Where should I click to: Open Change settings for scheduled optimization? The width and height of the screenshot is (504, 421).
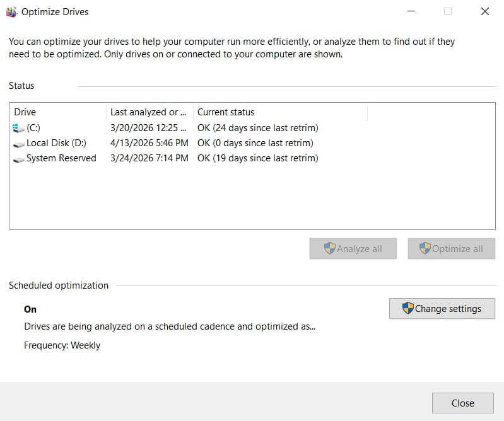(x=442, y=309)
